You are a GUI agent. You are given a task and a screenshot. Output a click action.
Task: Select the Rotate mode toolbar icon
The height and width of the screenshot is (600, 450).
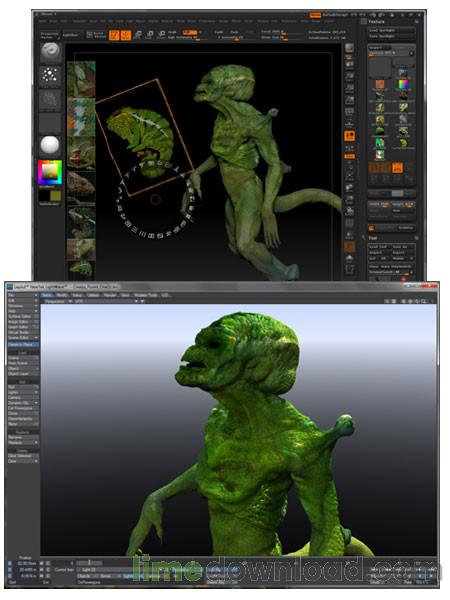(162, 35)
